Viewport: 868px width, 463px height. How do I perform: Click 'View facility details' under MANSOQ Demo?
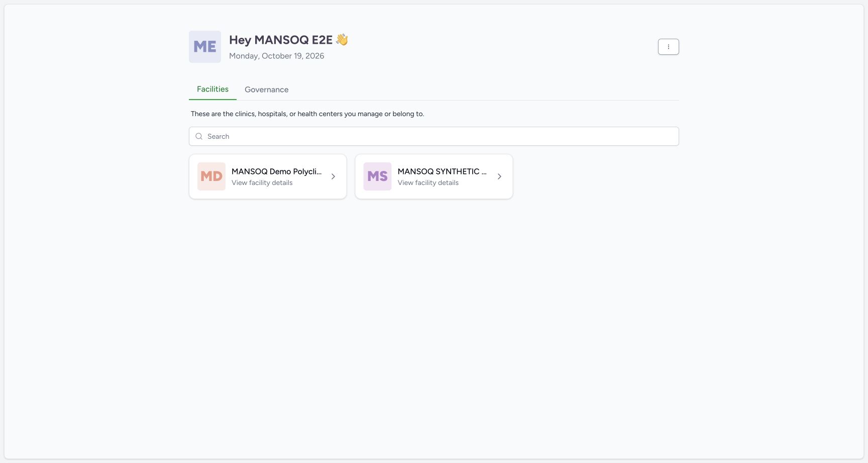[x=262, y=182]
